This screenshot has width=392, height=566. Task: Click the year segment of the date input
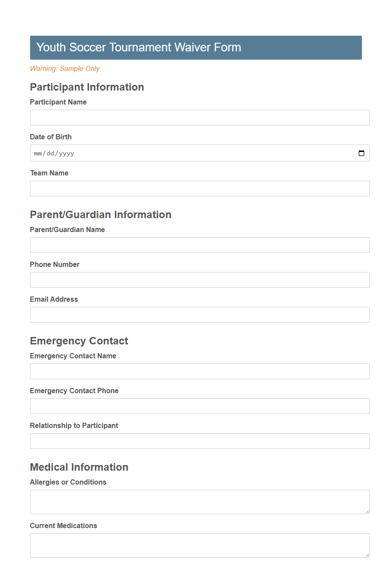[66, 153]
